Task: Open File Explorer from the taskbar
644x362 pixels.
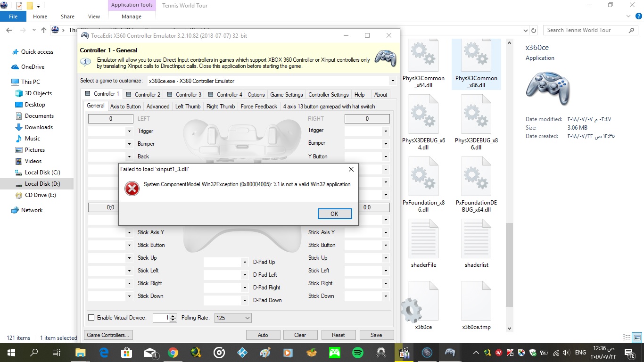Action: pyautogui.click(x=80, y=352)
